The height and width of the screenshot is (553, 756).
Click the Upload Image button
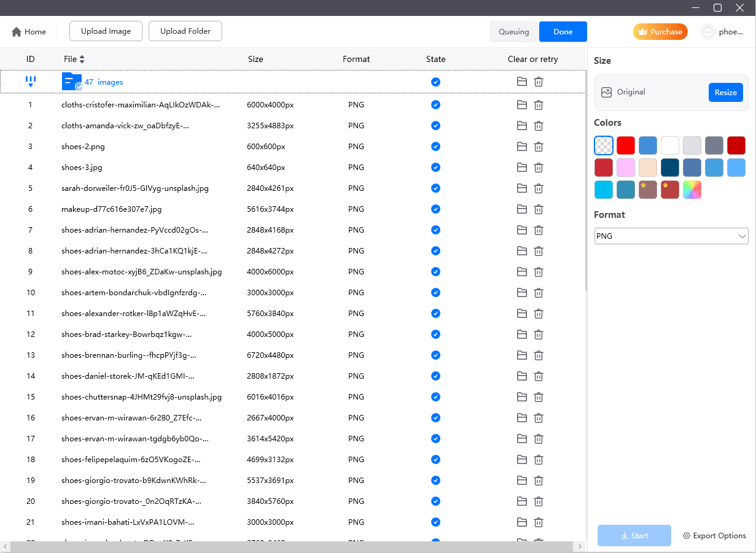pos(106,31)
